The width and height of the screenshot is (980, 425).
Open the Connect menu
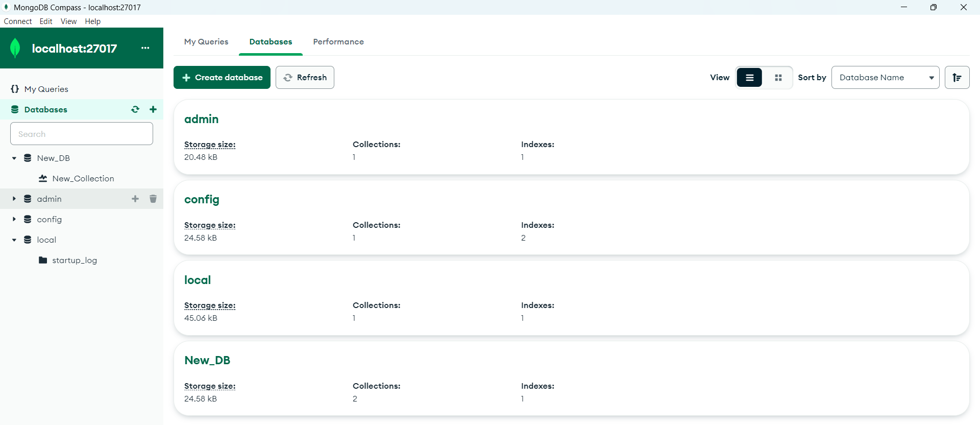[18, 21]
